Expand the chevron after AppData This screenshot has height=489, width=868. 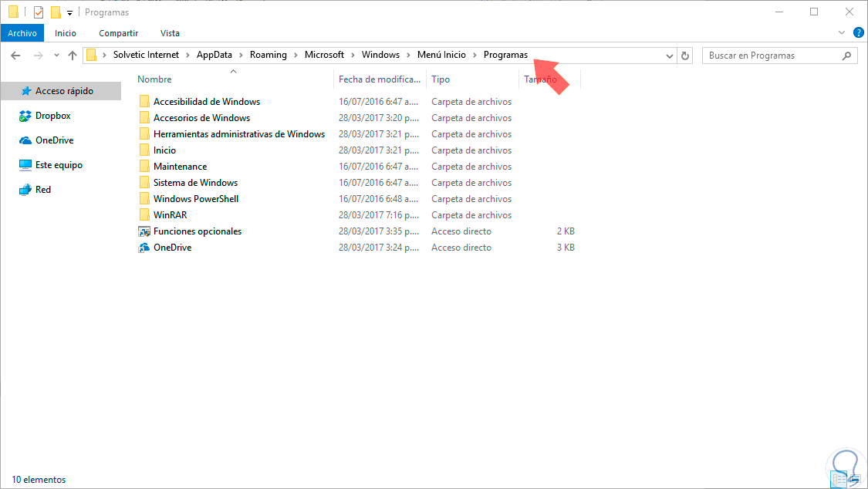pos(241,56)
